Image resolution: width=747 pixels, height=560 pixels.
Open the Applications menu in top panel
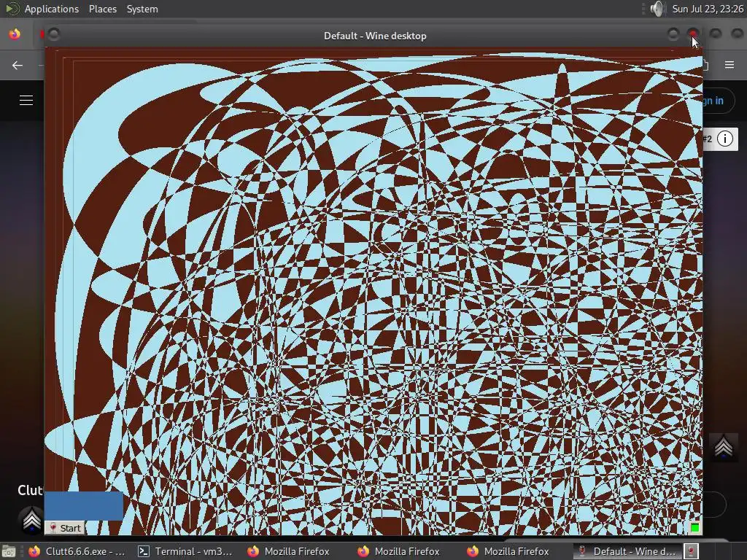coord(52,9)
